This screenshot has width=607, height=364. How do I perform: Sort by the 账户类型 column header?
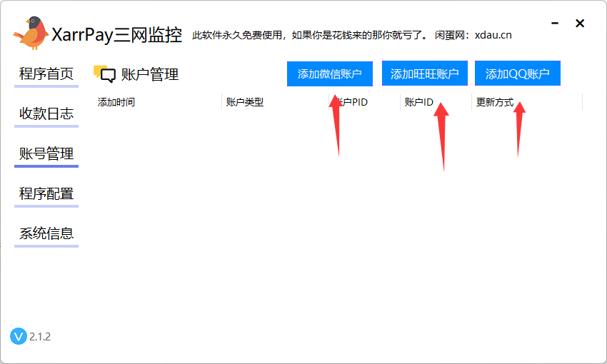click(245, 102)
